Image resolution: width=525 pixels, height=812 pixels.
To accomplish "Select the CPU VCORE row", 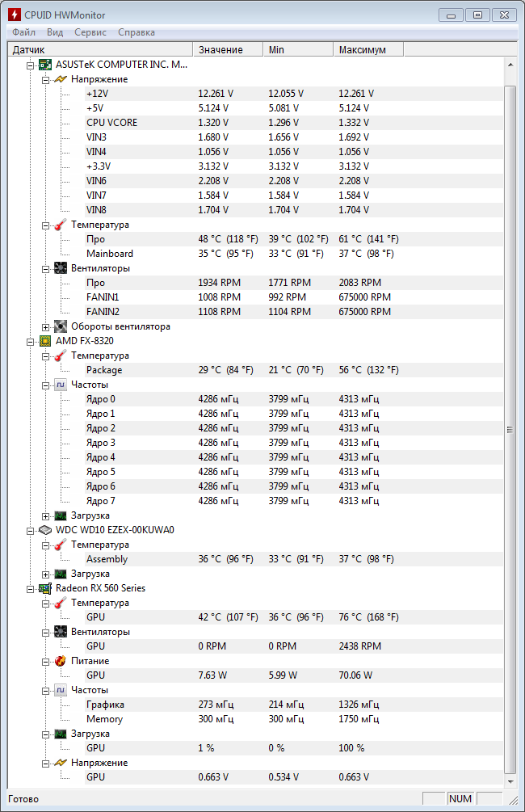I will click(293, 123).
